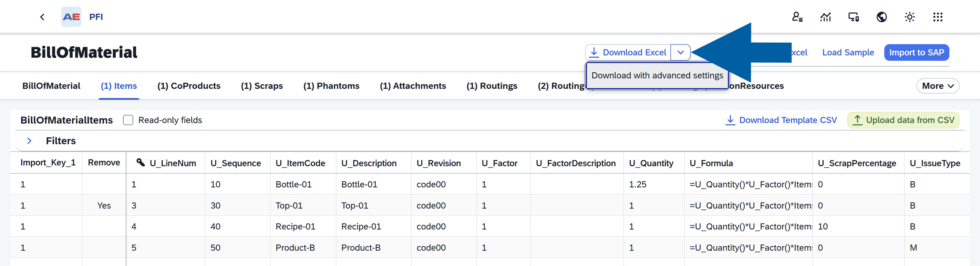Screen dimensions: 980x266
Task: Select the Yes cell in Remove column
Action: tap(104, 206)
